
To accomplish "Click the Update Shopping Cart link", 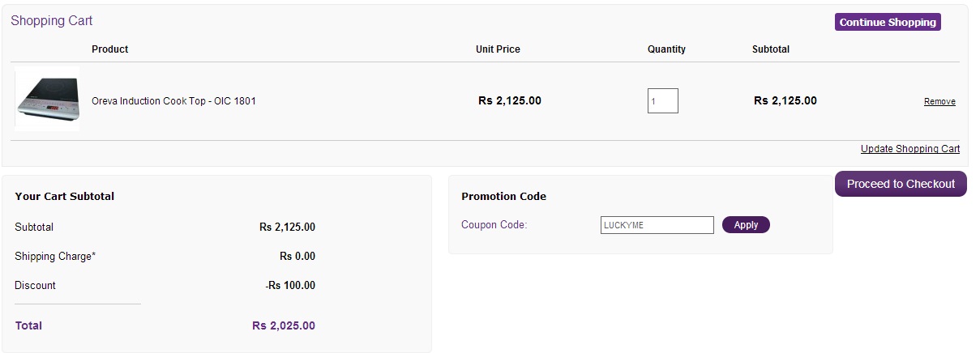I will tap(909, 149).
